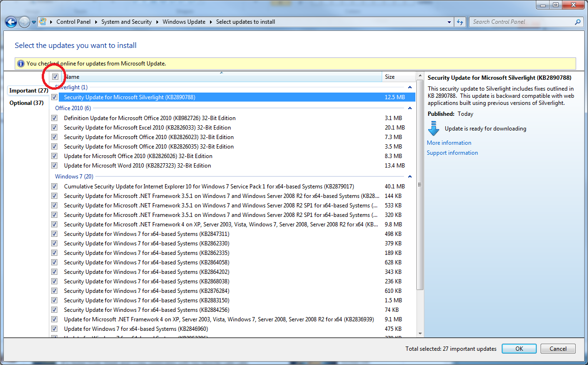Viewport: 588px width, 365px height.
Task: Uncheck Definition Update KB982726 checkbox
Action: (55, 118)
